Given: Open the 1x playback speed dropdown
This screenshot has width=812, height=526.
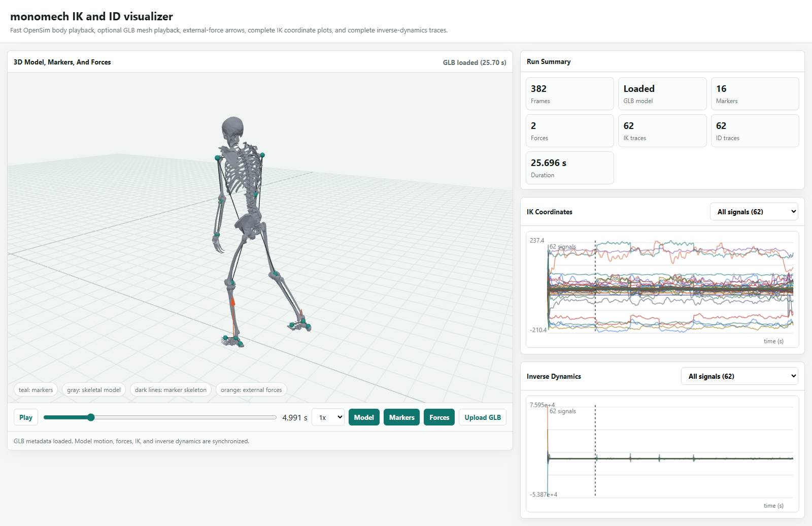Looking at the screenshot, I should pos(328,417).
